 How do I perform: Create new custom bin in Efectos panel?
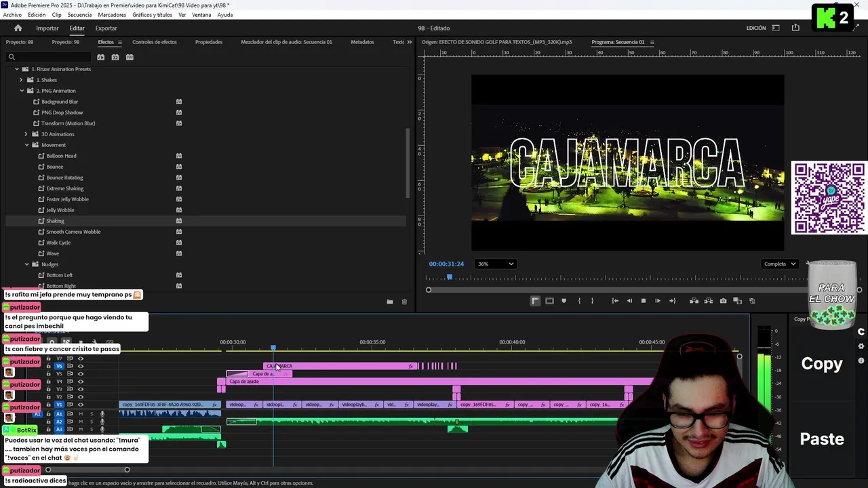(390, 302)
